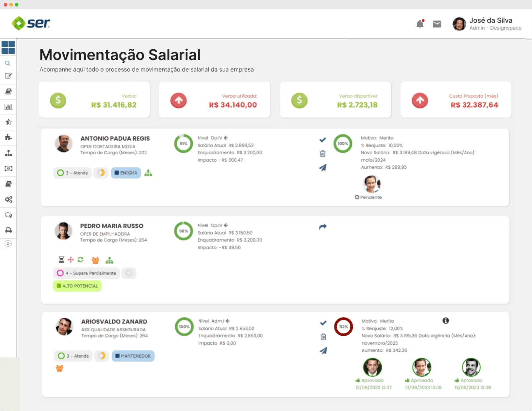Approve Antonio Padua Regis's proposal with checkmark
The width and height of the screenshot is (532, 411).
tap(323, 140)
